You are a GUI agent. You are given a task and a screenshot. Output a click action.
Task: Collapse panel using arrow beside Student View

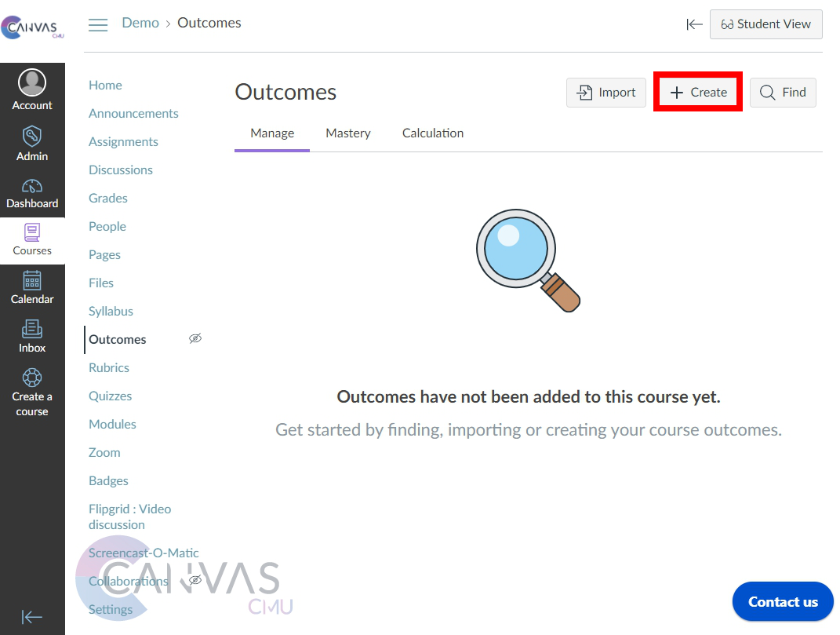click(x=694, y=24)
